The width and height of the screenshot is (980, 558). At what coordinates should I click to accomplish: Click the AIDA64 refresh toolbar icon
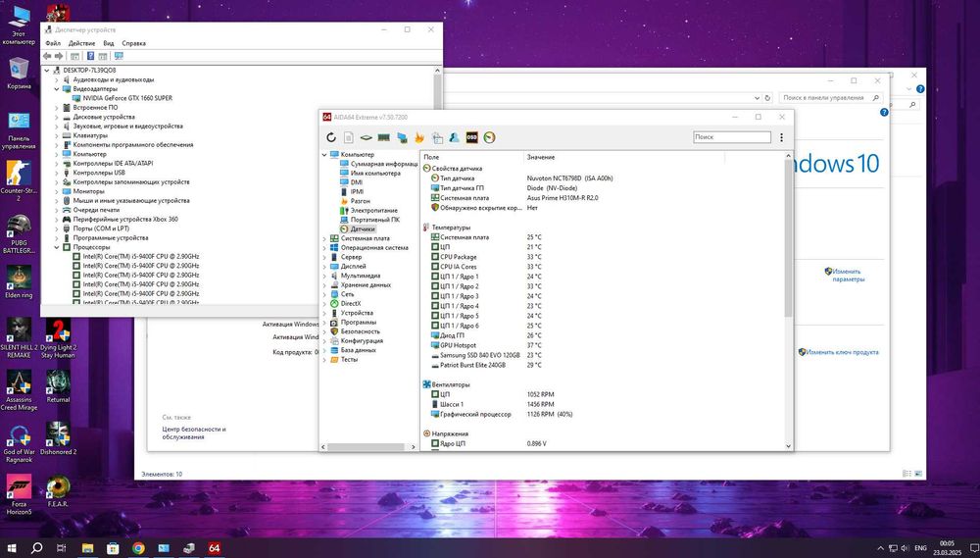331,137
